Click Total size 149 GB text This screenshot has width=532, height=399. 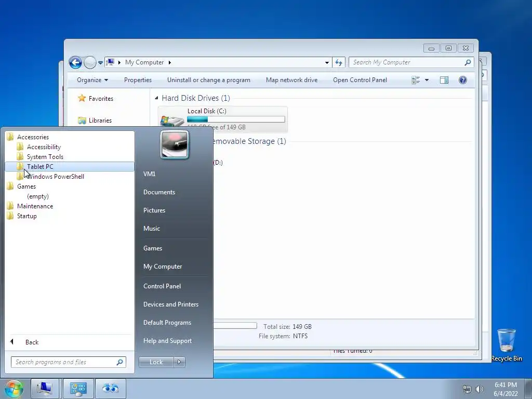tap(287, 327)
